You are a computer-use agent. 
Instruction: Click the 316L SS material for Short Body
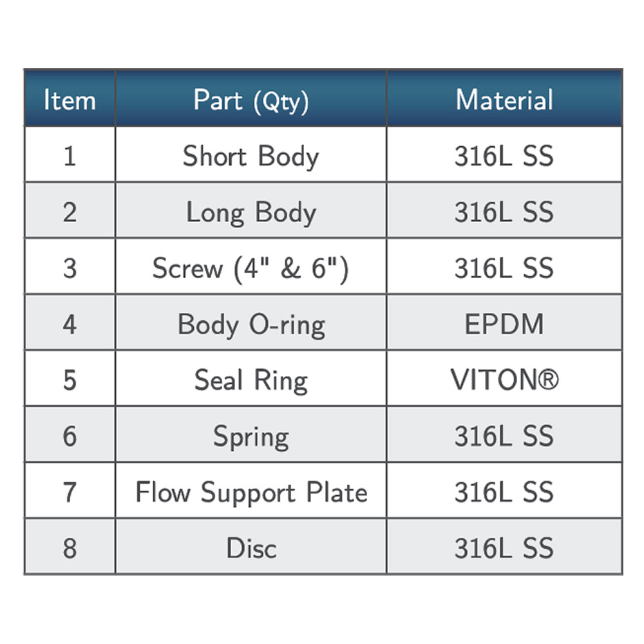pyautogui.click(x=504, y=156)
